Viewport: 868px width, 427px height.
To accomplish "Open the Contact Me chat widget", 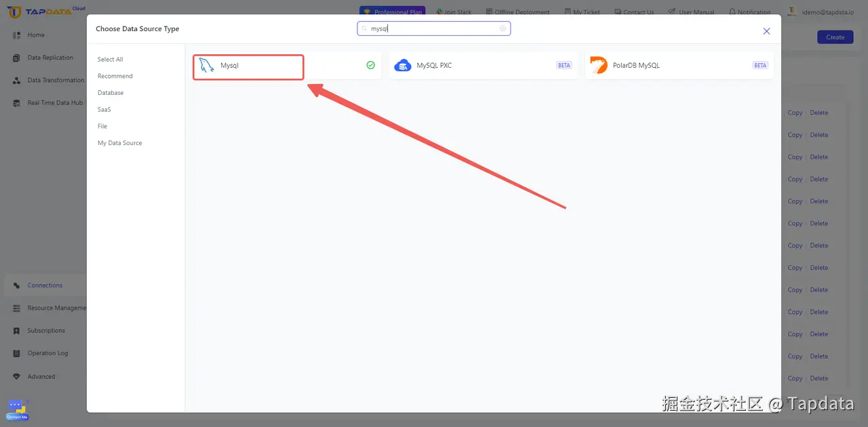I will coord(18,411).
